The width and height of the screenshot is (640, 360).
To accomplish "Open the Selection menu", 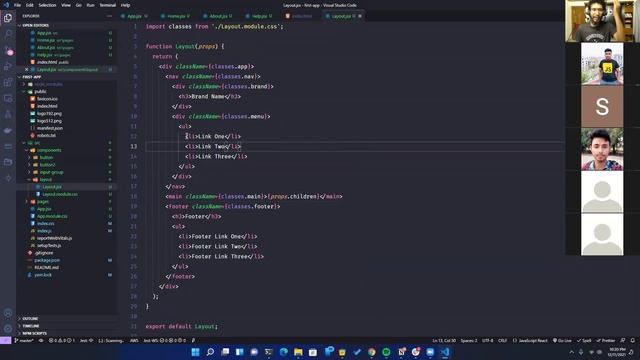I will coord(47,5).
